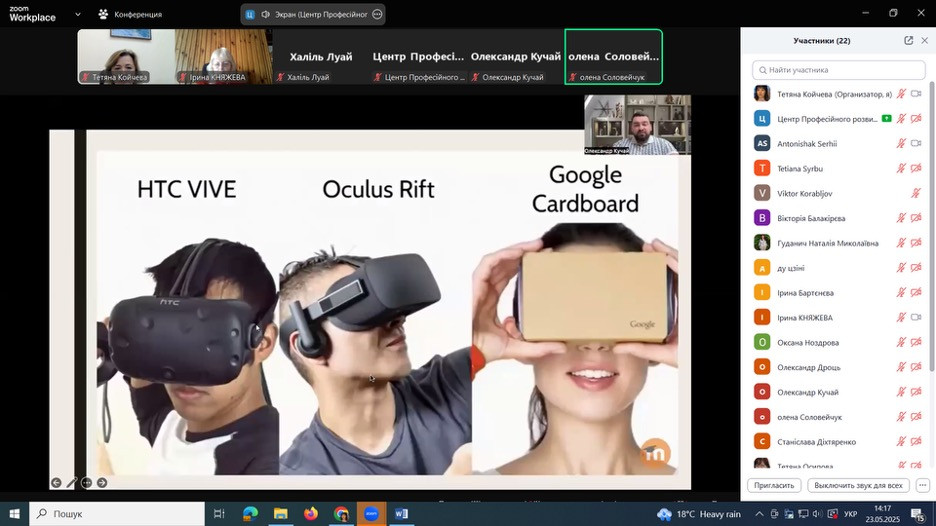936x526 pixels.
Task: Open the slide pen tool
Action: [72, 482]
